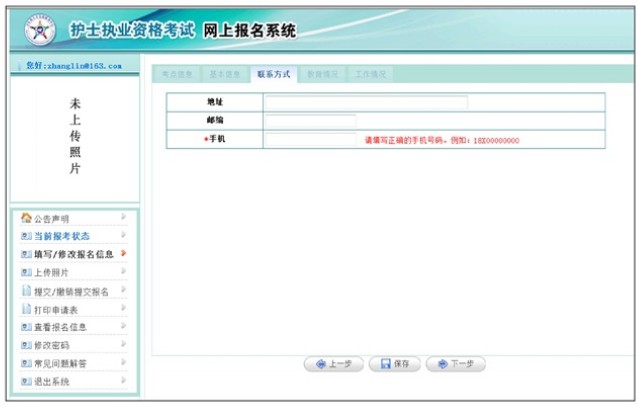Click the document icon beside 打印申请表

[x=26, y=309]
